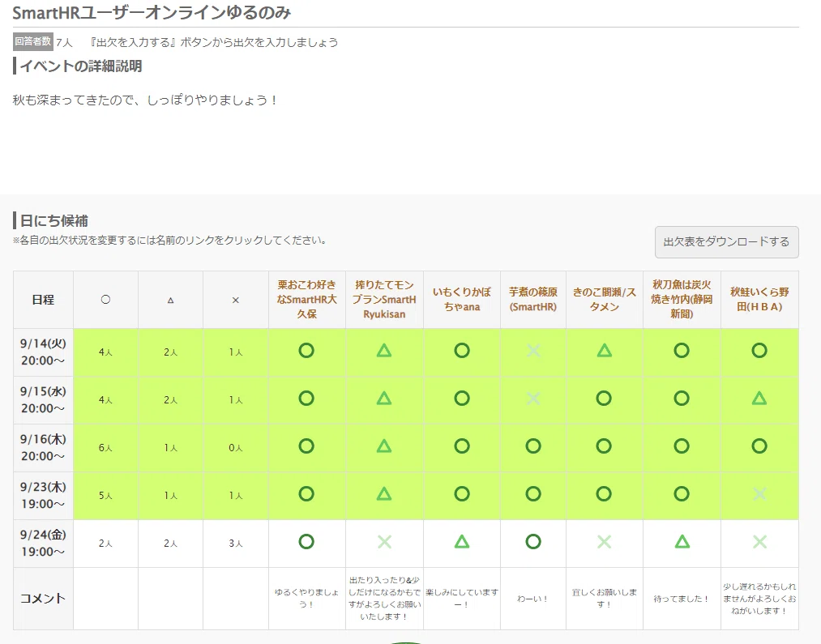Screen dimensions: 821x644
Task: Click the comment わーい！
Action: tap(533, 599)
